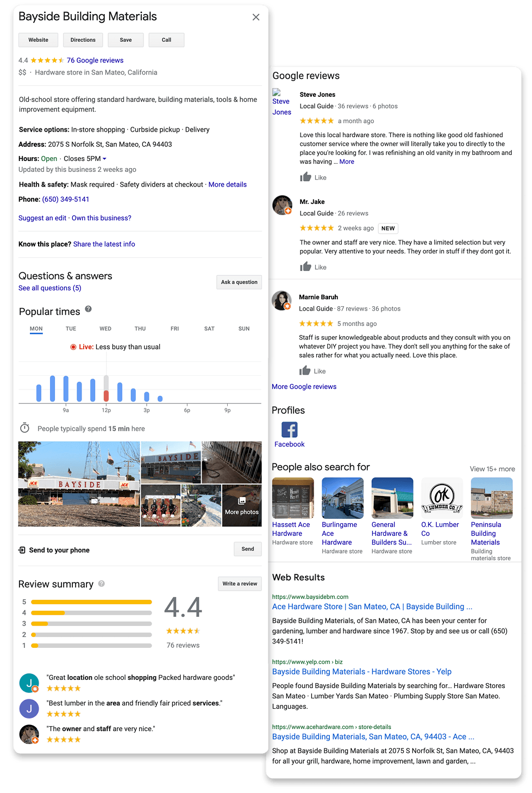Select the SUN tab in Popular times
532x793 pixels.
point(244,329)
